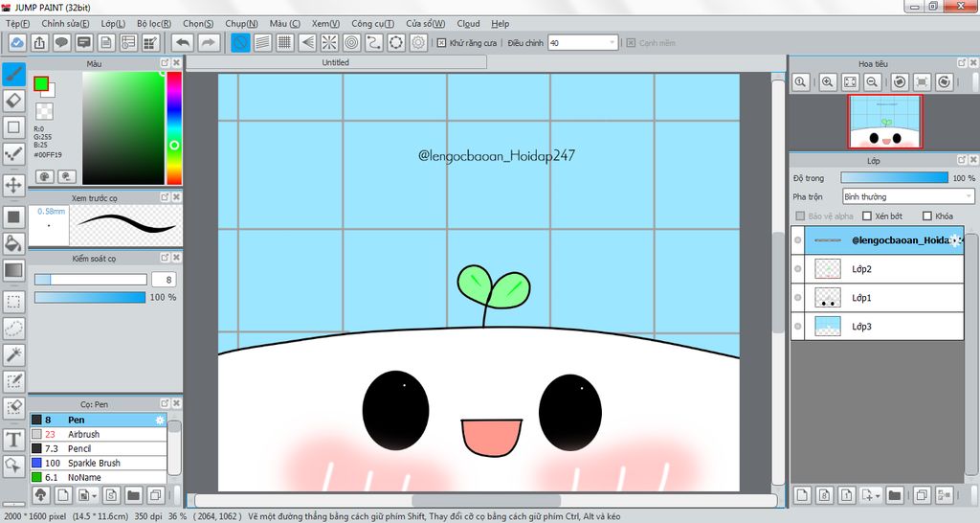980x523 pixels.
Task: Click the Redo arrow
Action: [x=209, y=42]
